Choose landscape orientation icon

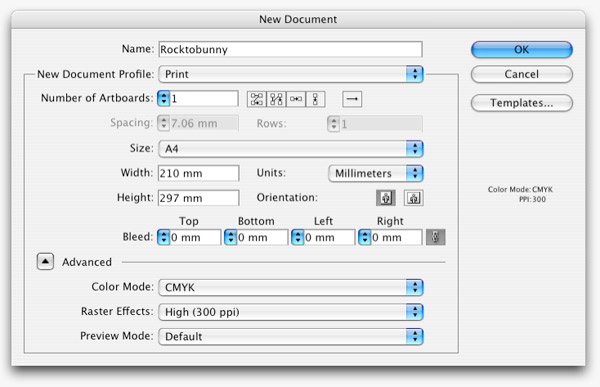click(414, 198)
